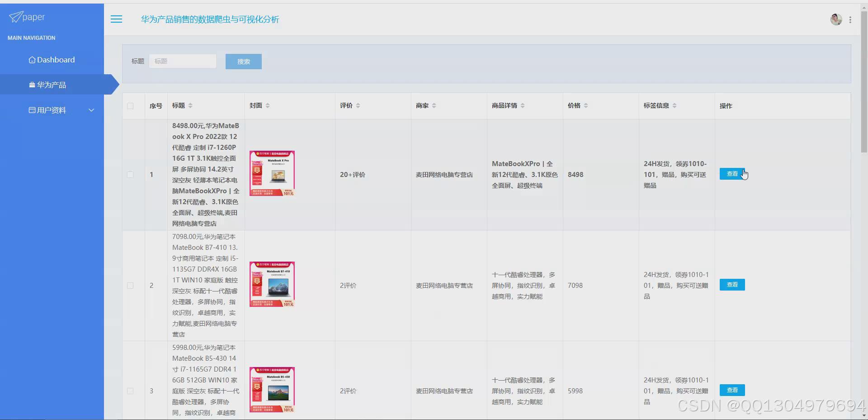The image size is (868, 420).
Task: Open MateBook B5-430 cover thumbnail
Action: point(272,390)
